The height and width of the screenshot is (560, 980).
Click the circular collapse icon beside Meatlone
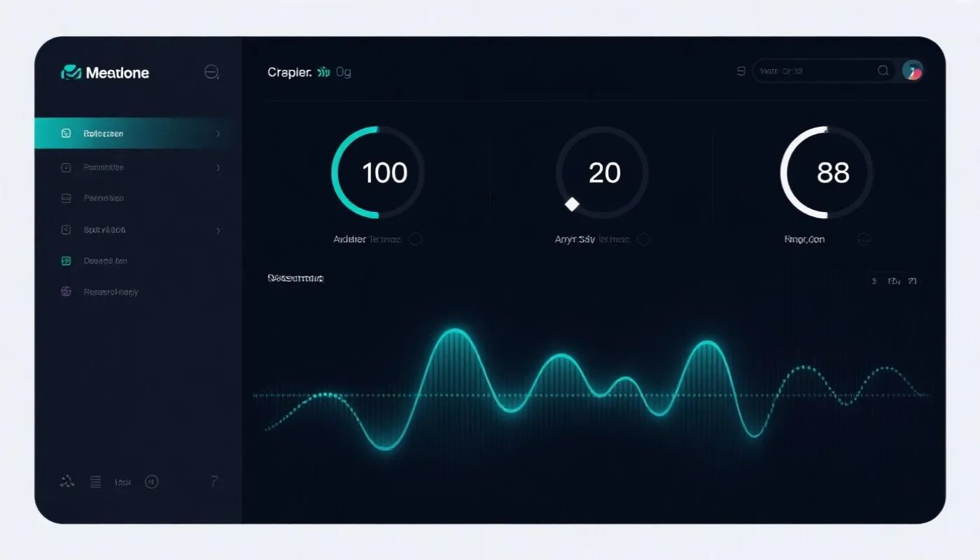click(211, 72)
